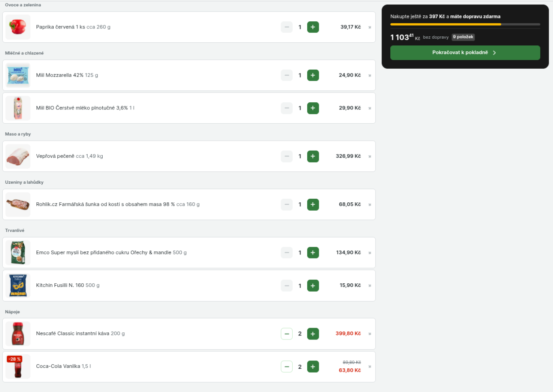Screen dimensions: 553x392
Task: Click the free delivery progress bar
Action: tap(465, 24)
